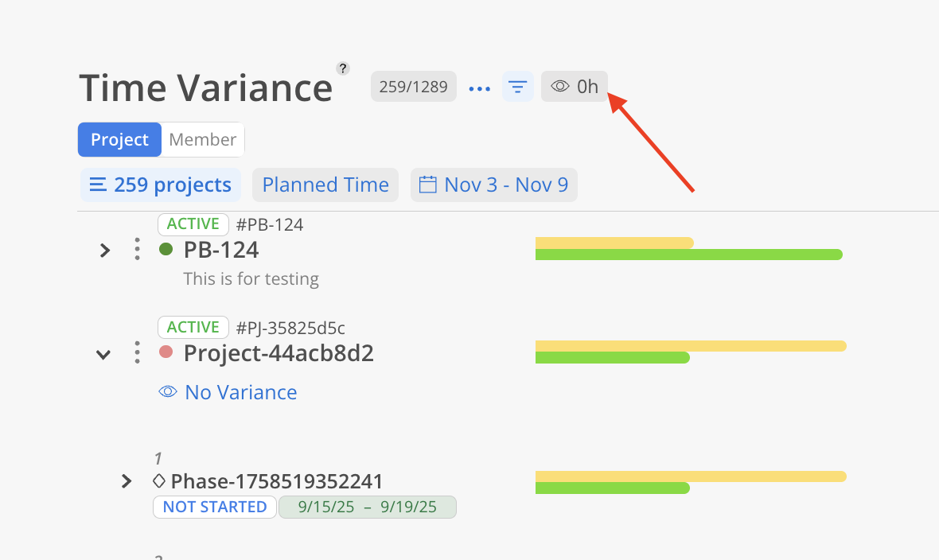Click the green status dot of PB-124
Viewport: 939px width, 560px height.
166,249
